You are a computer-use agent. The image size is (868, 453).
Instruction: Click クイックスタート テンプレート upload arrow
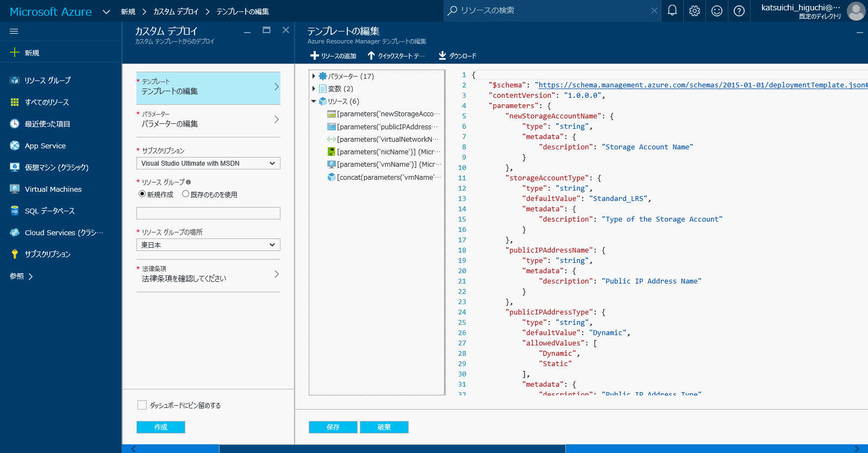(x=371, y=55)
